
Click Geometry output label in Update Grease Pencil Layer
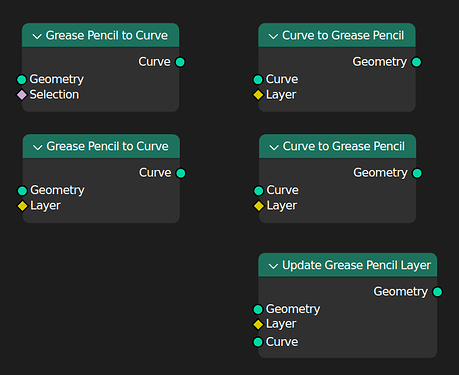coord(400,292)
